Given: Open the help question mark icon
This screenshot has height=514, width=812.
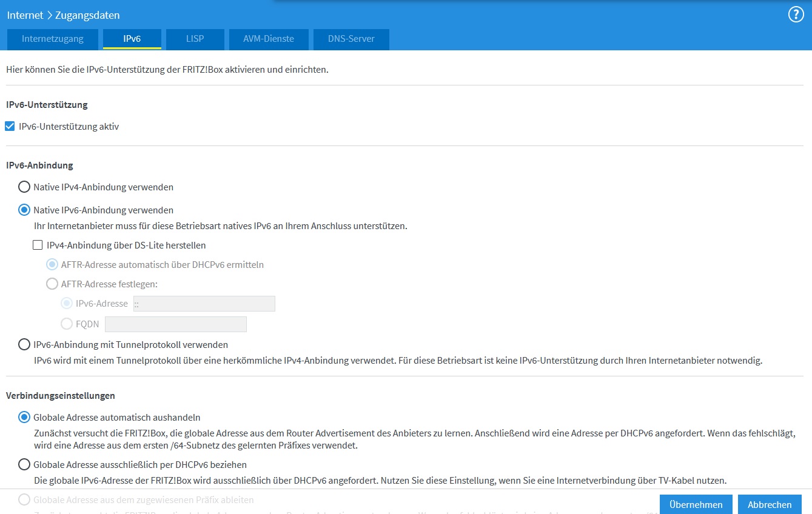Looking at the screenshot, I should (796, 15).
